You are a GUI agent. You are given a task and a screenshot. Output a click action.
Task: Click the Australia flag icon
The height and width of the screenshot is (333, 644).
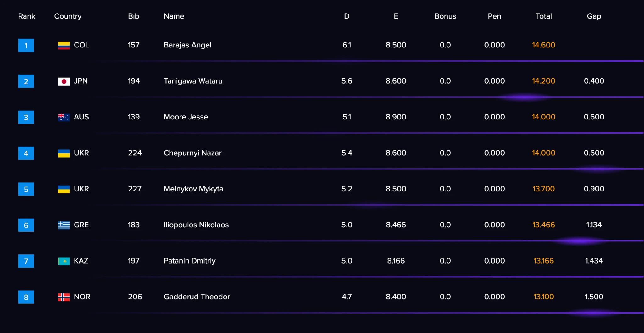(x=64, y=117)
